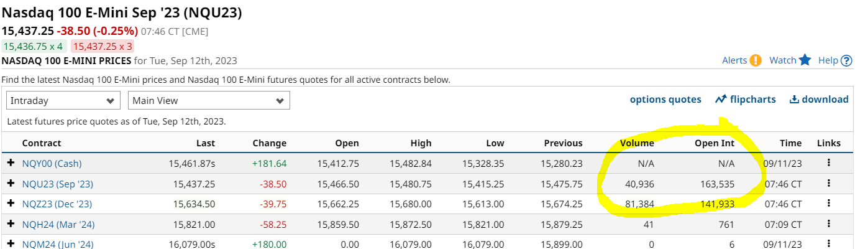The height and width of the screenshot is (249, 868).
Task: Open the flipcharts view
Action: (x=746, y=100)
